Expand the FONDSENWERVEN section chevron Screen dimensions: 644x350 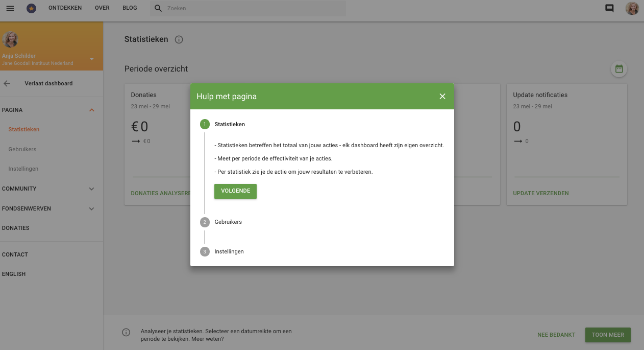pos(92,208)
